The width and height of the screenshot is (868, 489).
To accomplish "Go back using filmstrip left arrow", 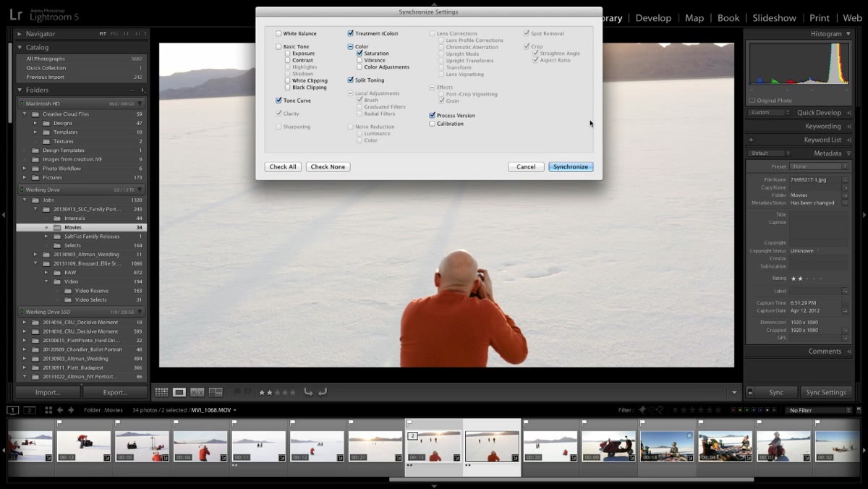I will pos(60,410).
